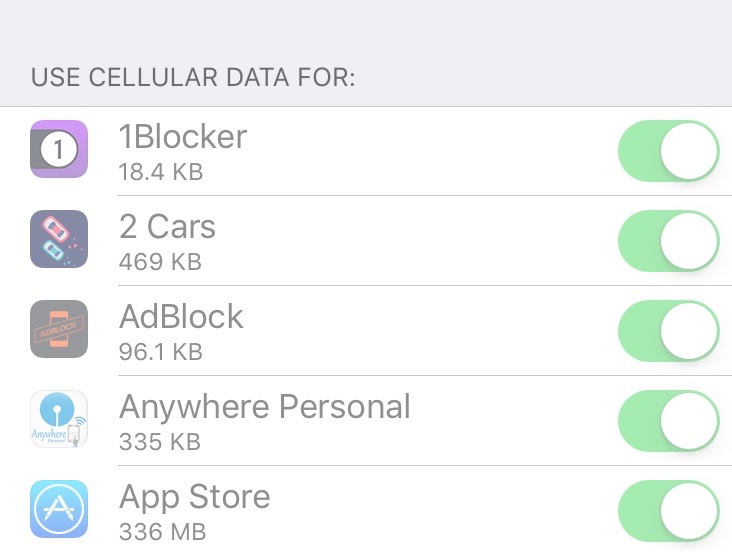Tap the App Store icon
The height and width of the screenshot is (552, 732).
(x=59, y=509)
